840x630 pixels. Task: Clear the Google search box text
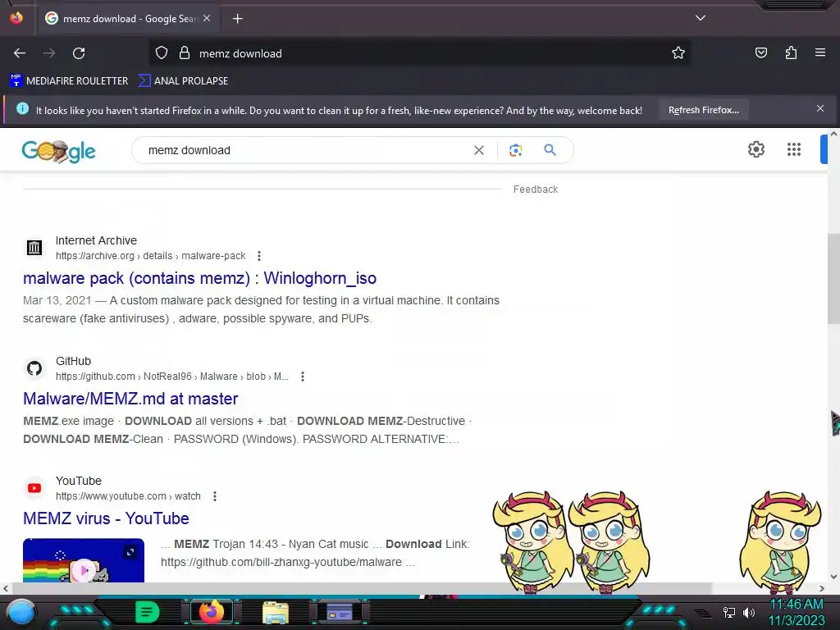[479, 151]
